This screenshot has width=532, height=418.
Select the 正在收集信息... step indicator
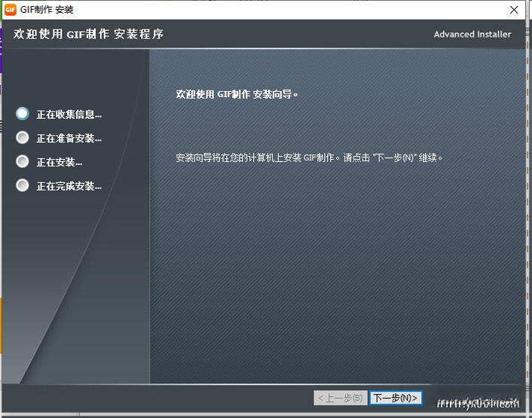23,114
